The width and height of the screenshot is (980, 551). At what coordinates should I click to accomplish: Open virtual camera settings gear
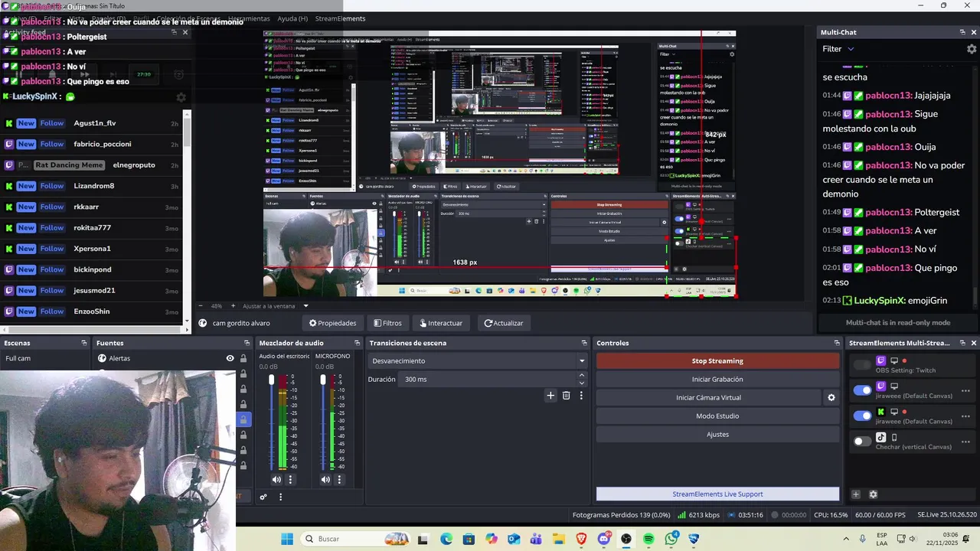pos(831,397)
